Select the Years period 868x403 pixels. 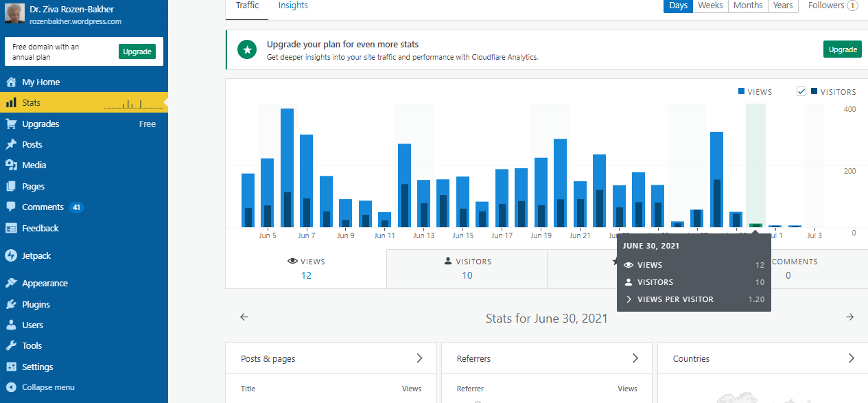pyautogui.click(x=783, y=5)
